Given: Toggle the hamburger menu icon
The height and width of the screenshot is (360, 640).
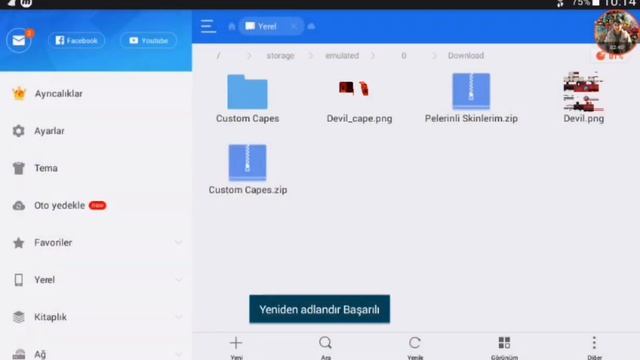Looking at the screenshot, I should [208, 27].
